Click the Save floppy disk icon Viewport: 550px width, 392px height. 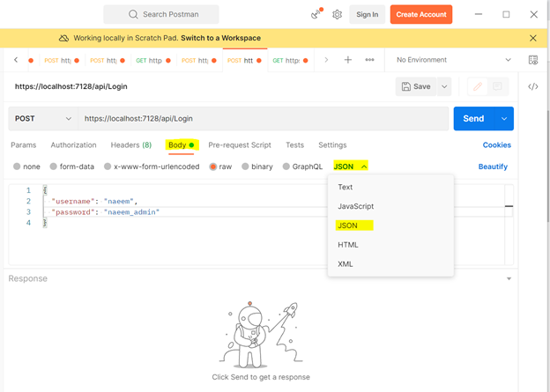pos(405,86)
